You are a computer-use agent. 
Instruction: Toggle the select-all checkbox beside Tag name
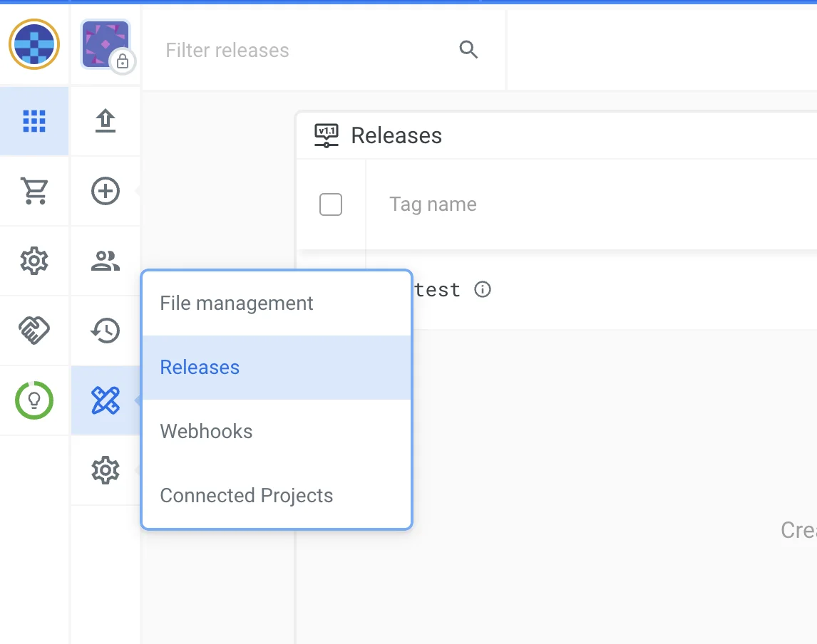pos(331,204)
